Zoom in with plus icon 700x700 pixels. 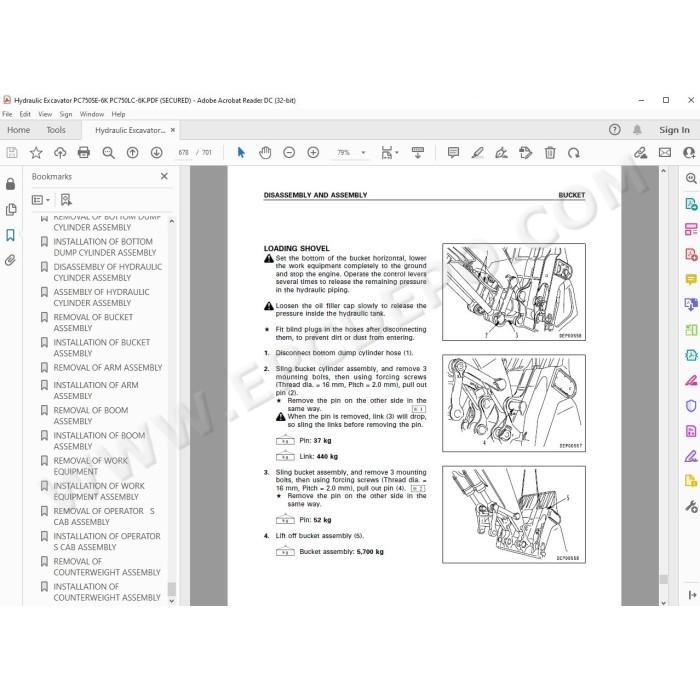[x=313, y=153]
